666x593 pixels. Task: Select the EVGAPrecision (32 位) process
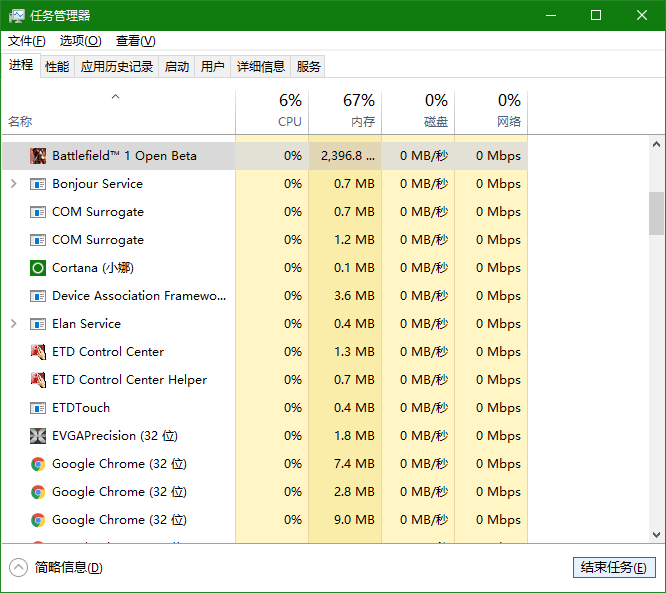pyautogui.click(x=115, y=436)
